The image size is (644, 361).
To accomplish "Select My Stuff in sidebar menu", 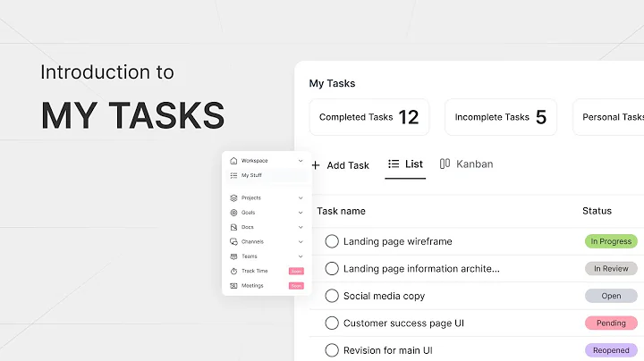I will [267, 175].
